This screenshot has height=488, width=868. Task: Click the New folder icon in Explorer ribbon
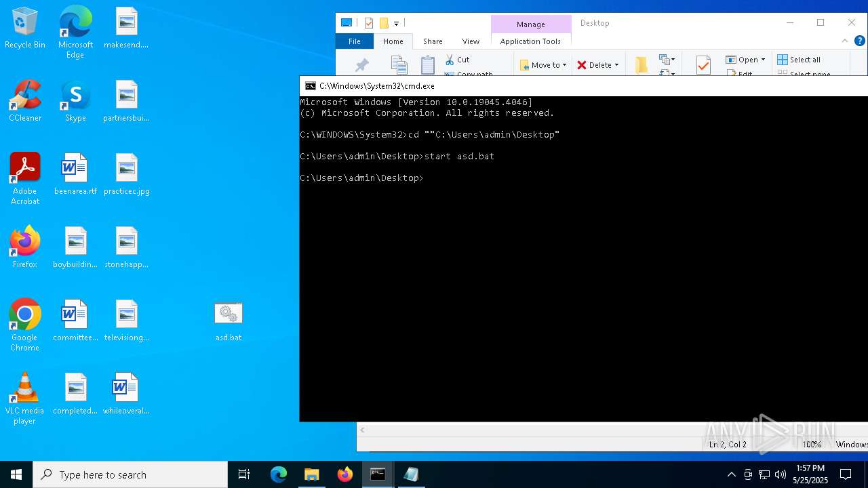642,65
